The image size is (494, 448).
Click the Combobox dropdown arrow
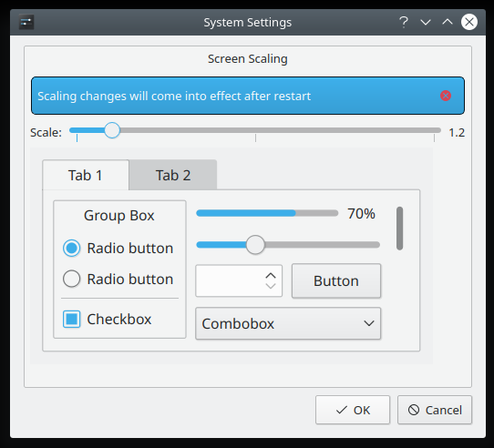(x=369, y=323)
